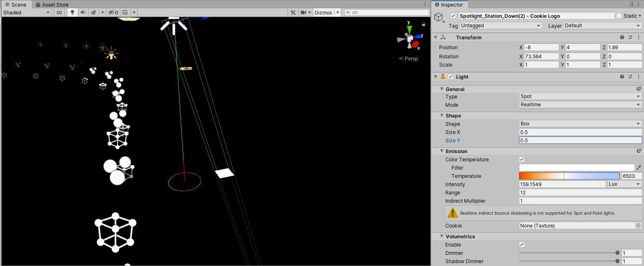Click the scene camera settings icon
This screenshot has width=644, height=266.
click(303, 12)
